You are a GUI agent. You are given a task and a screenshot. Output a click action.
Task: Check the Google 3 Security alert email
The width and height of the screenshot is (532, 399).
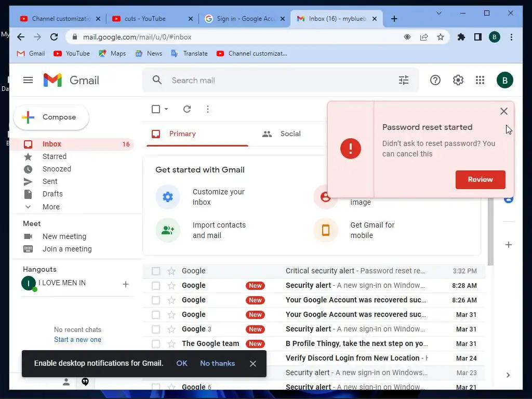156,329
